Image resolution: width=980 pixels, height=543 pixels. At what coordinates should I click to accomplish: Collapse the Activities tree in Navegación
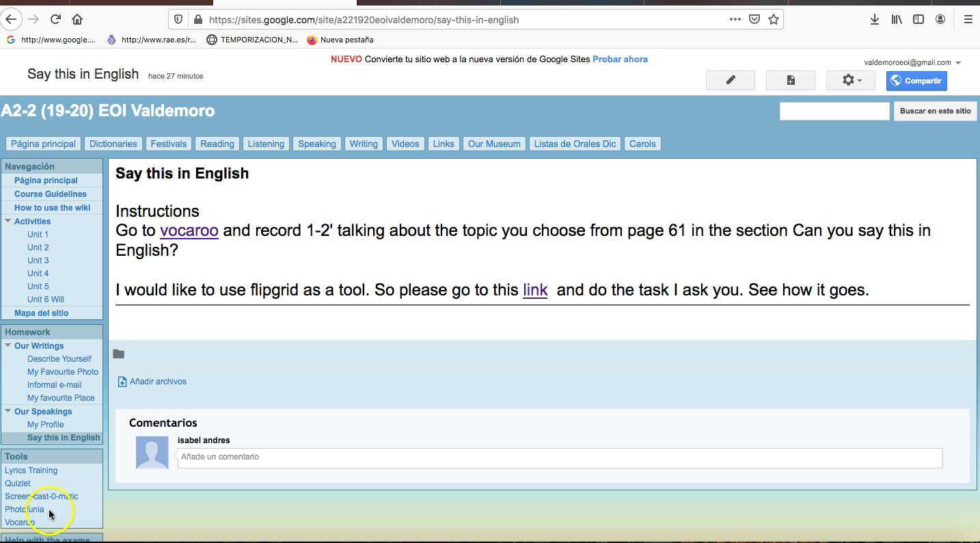[8, 221]
